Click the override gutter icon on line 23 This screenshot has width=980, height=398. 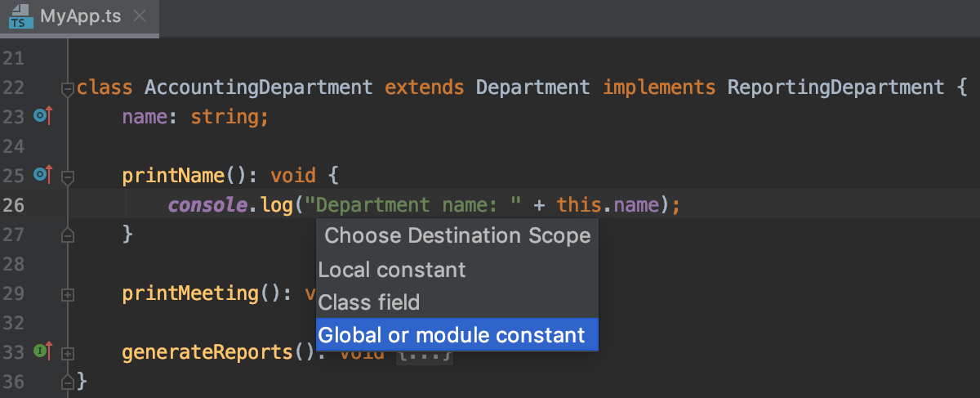pos(42,117)
